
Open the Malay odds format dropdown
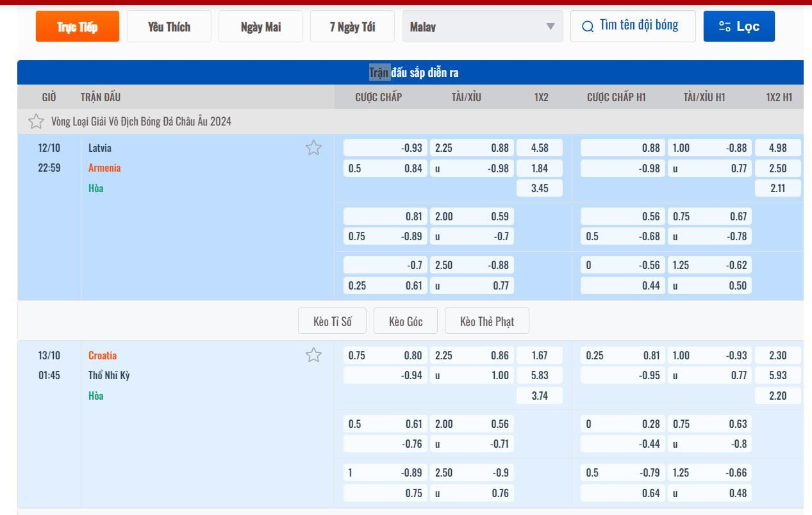(482, 26)
